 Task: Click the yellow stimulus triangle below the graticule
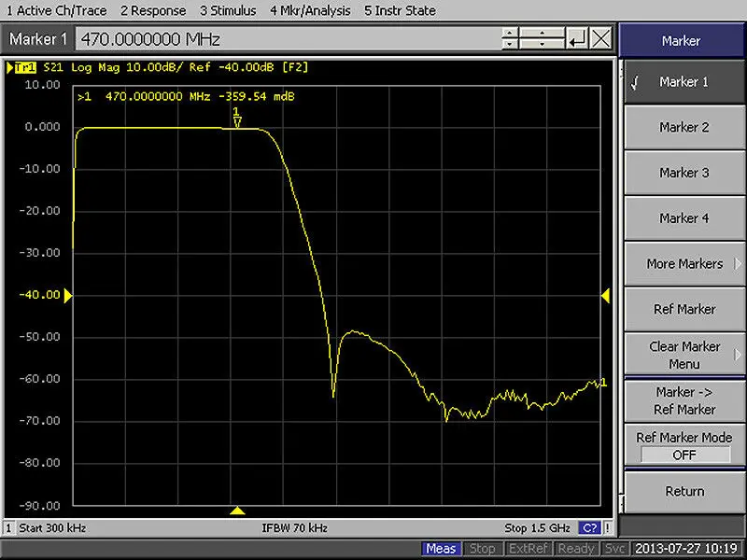pyautogui.click(x=238, y=510)
